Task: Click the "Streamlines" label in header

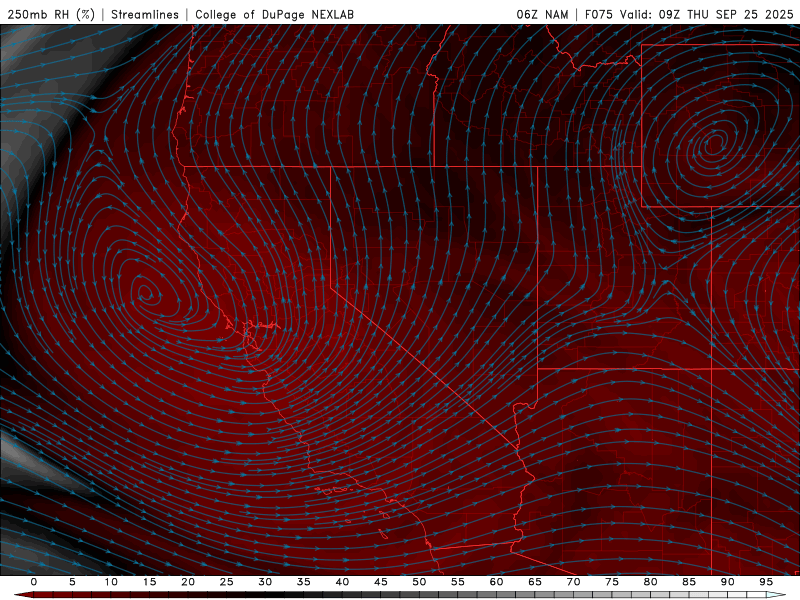Action: tap(145, 14)
